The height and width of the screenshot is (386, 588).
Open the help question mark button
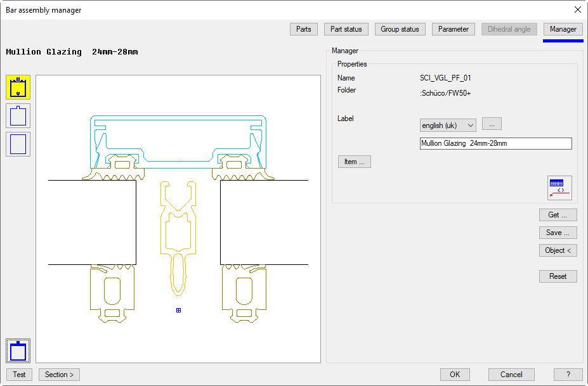coord(568,375)
